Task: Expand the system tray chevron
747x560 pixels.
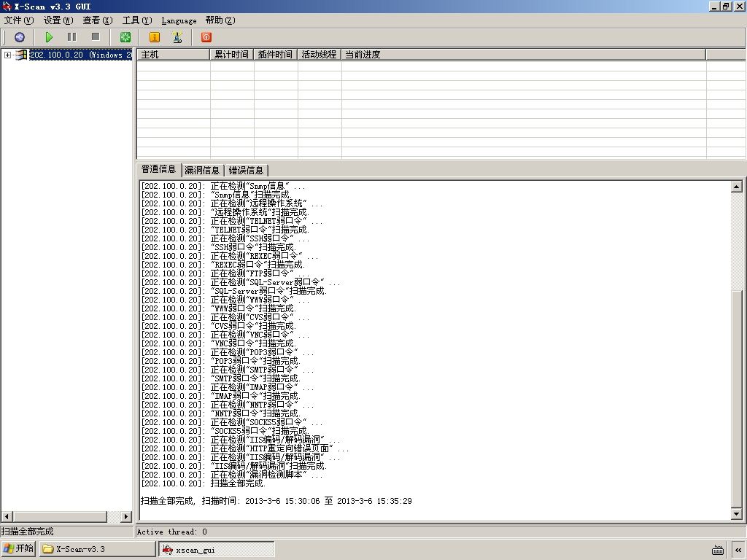Action: [x=738, y=550]
